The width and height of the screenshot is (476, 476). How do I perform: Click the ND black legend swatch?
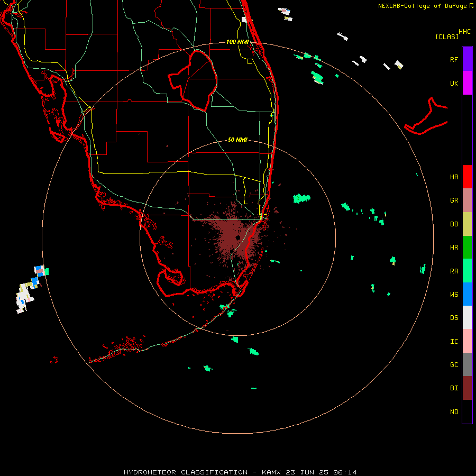[467, 411]
